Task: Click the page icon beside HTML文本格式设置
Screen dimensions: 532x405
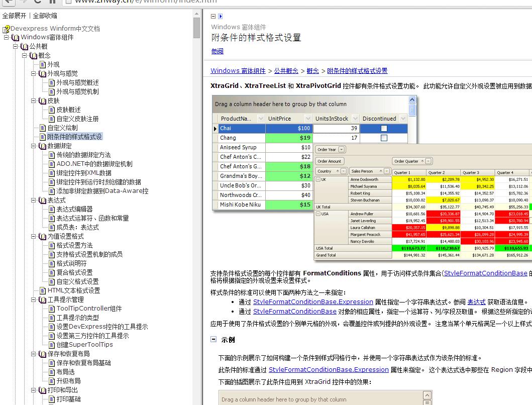Action: click(x=43, y=290)
